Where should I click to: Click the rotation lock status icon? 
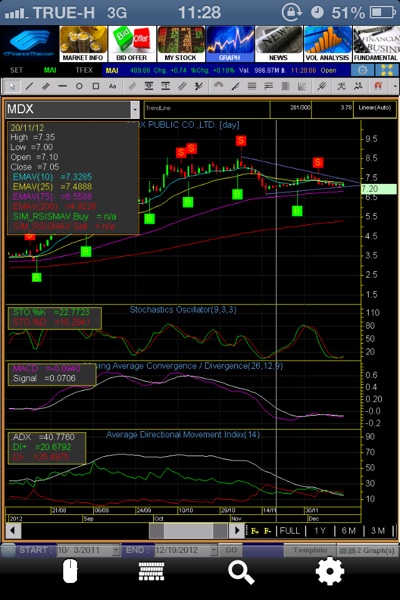pyautogui.click(x=292, y=12)
